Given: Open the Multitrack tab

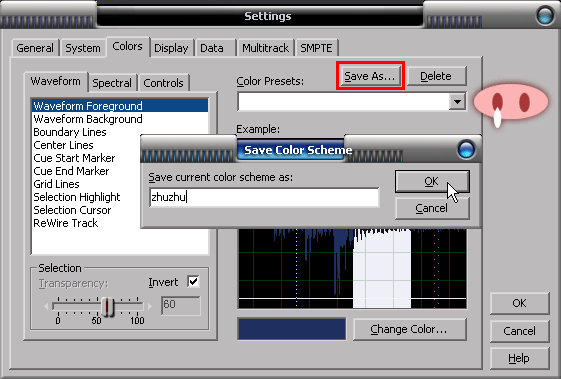Looking at the screenshot, I should (x=265, y=48).
